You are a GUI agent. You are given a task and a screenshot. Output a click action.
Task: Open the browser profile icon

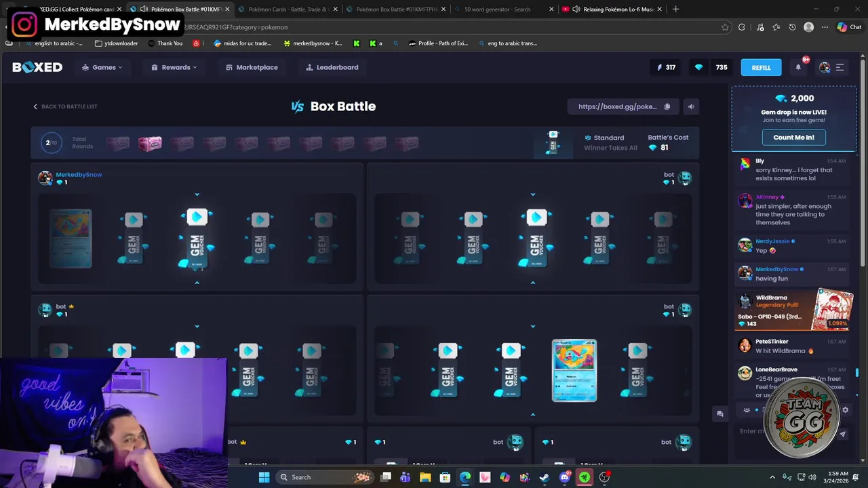pyautogui.click(x=808, y=27)
